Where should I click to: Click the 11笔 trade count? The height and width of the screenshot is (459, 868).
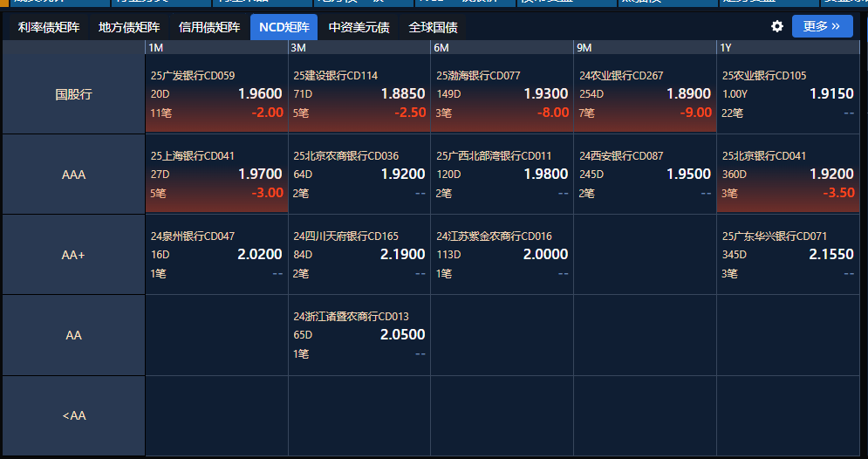[x=161, y=113]
